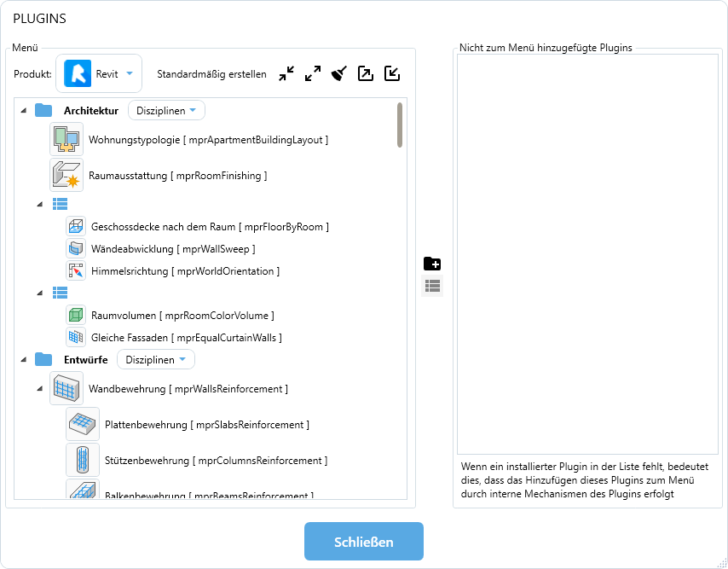Click the collapse all arrows icon
728x569 pixels.
[286, 74]
